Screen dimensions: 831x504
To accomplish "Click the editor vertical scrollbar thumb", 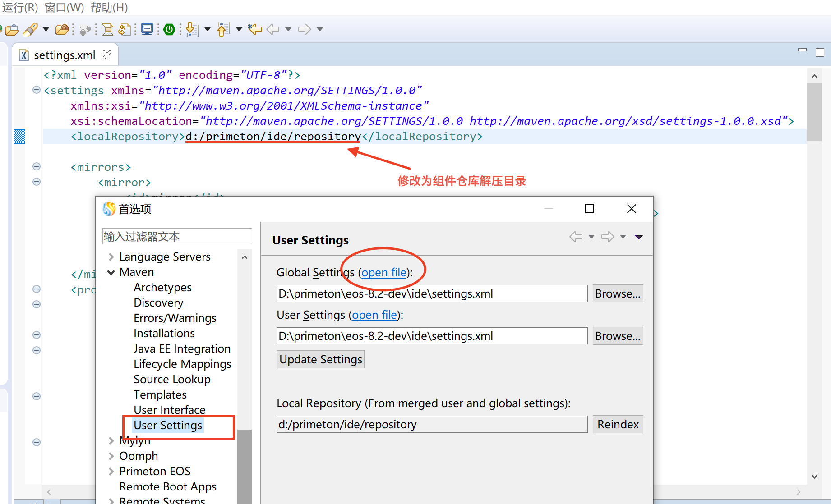I will click(x=814, y=112).
